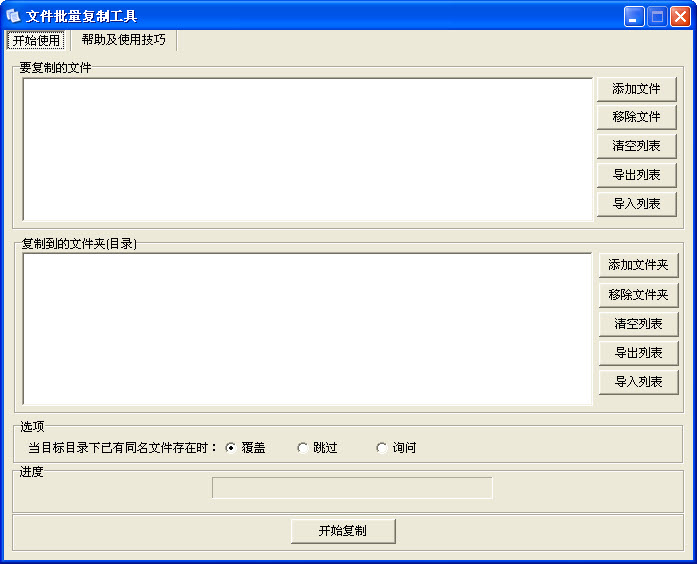Screen dimensions: 697x564
Task: Click 添加文件 button
Action: (636, 89)
